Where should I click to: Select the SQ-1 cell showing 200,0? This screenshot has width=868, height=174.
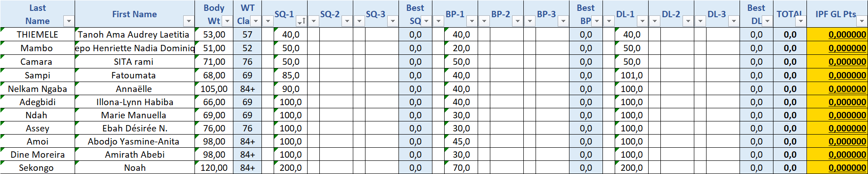click(291, 168)
